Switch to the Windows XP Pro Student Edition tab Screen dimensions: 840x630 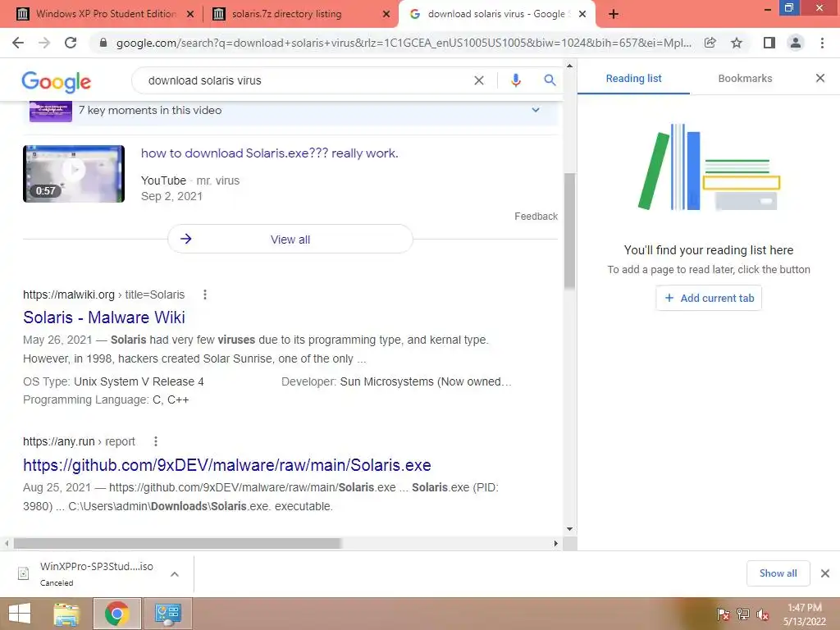coord(106,14)
